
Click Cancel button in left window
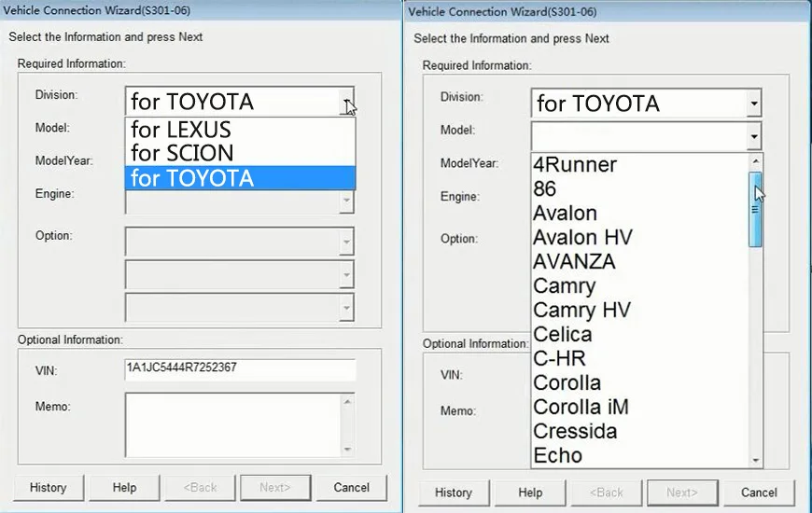point(351,488)
